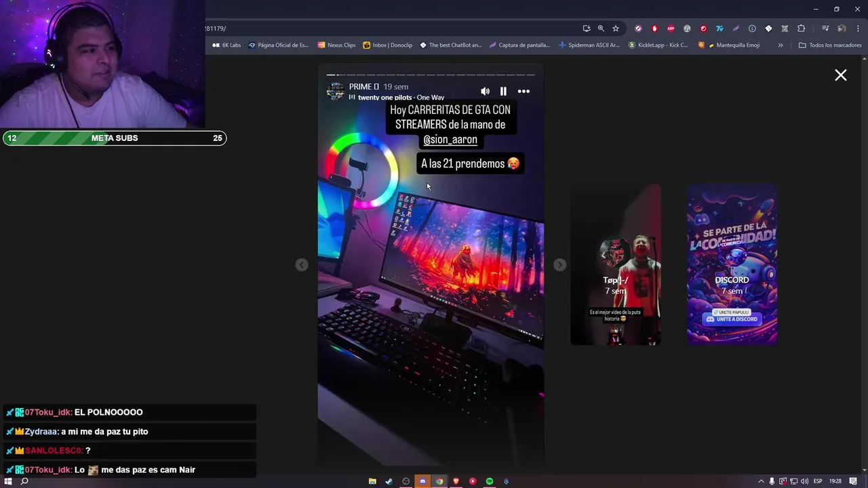Open the TV blue extension icon
This screenshot has height=488, width=868.
coord(719,28)
